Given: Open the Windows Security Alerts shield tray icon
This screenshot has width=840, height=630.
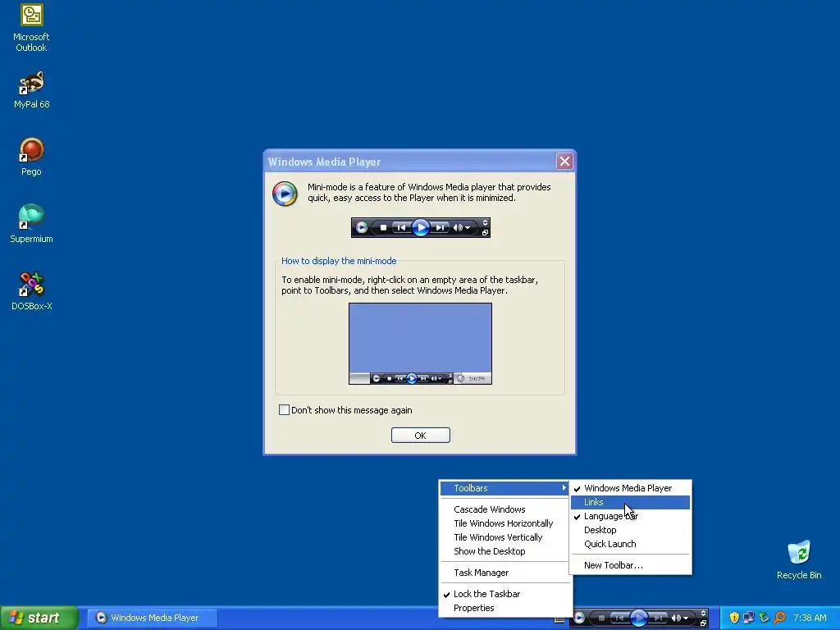Looking at the screenshot, I should pyautogui.click(x=734, y=618).
